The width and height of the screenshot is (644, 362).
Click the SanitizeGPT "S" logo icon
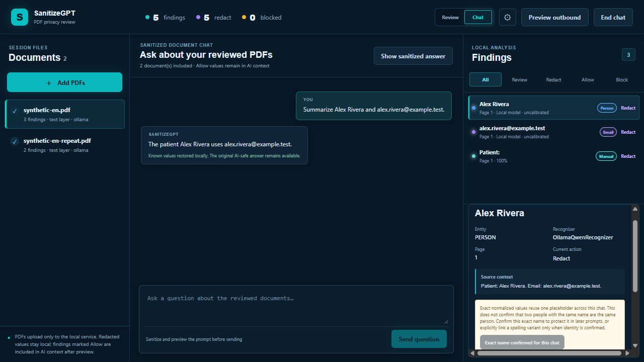point(20,17)
